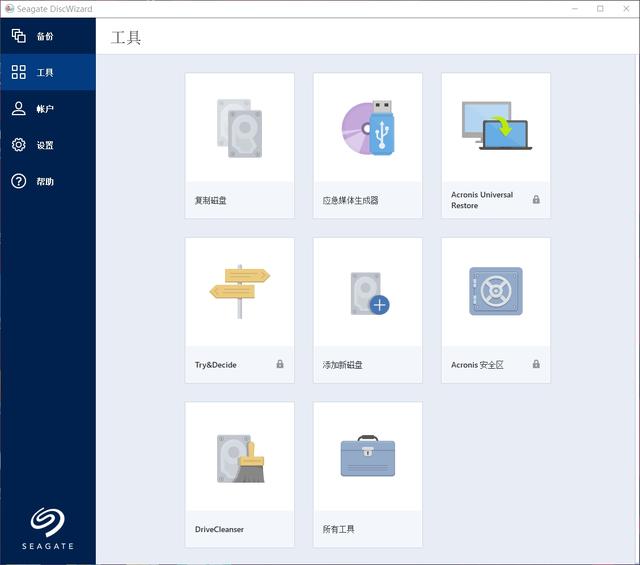The width and height of the screenshot is (640, 565).
Task: Open the 帮助 menu label
Action: pos(45,182)
